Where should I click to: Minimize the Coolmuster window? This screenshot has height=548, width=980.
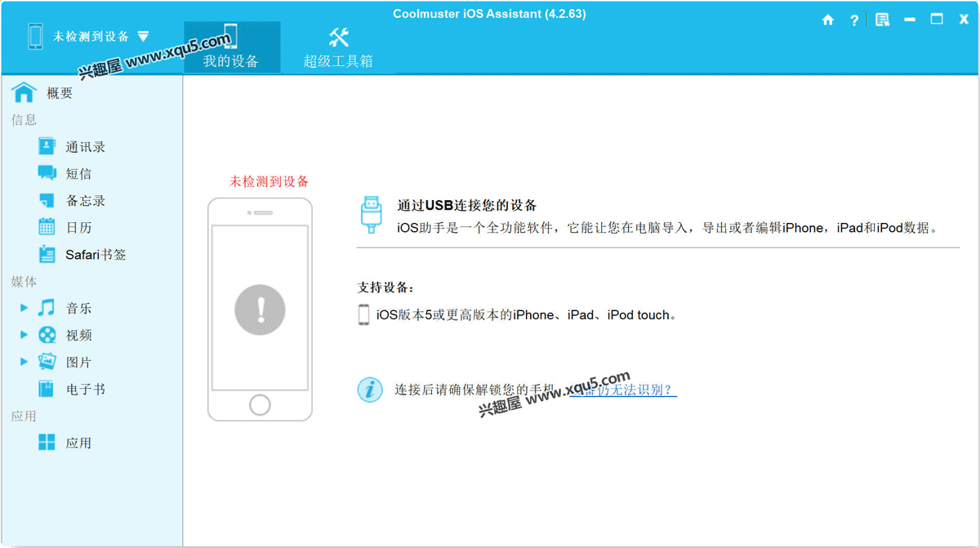(910, 20)
